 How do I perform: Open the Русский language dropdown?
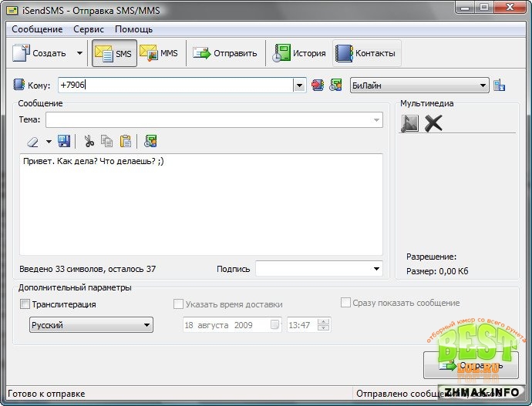[x=91, y=325]
